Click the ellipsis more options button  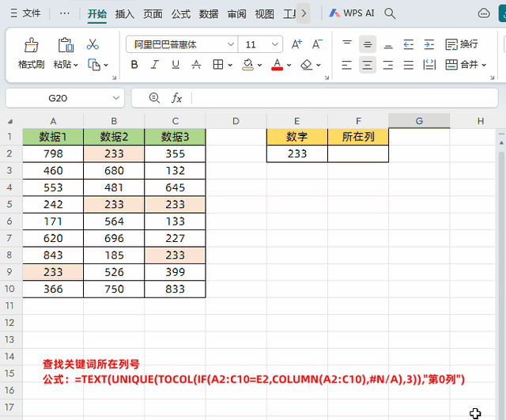click(x=65, y=13)
